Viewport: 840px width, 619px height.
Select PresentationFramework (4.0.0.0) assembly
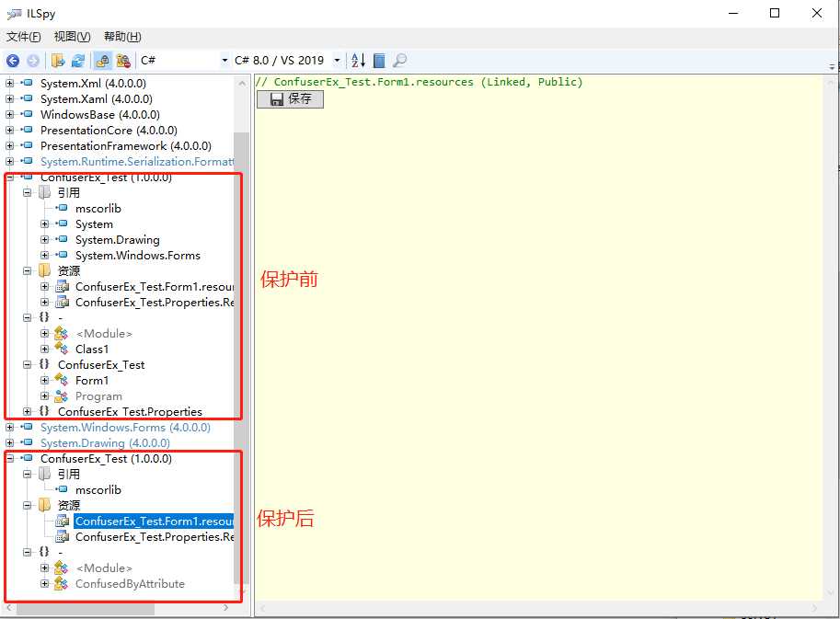(126, 145)
